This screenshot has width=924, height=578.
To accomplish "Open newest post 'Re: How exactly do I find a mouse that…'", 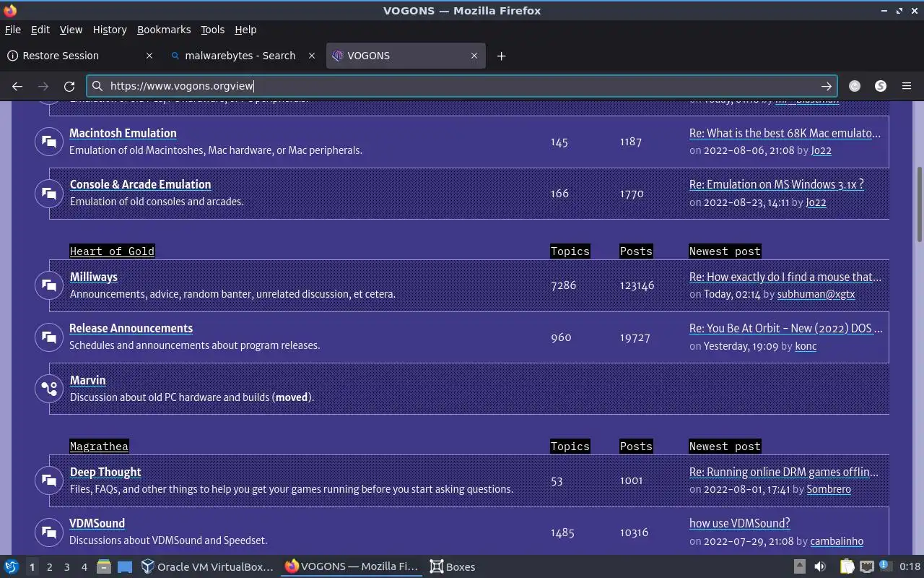I will click(785, 277).
